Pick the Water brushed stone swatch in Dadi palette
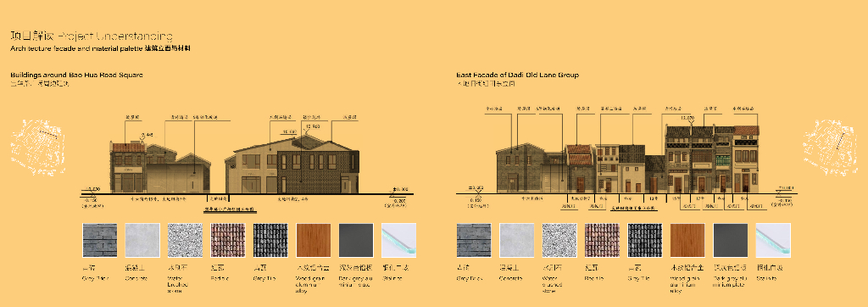 point(559,240)
